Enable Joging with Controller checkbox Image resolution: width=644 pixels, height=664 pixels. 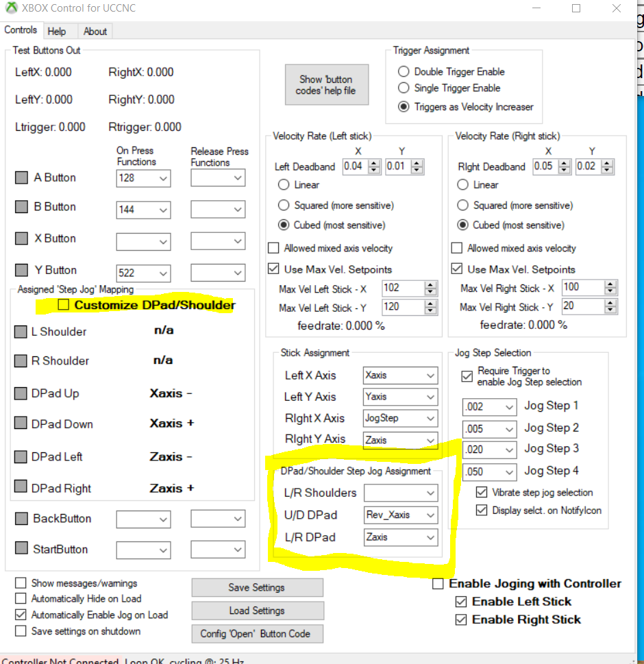pos(438,584)
